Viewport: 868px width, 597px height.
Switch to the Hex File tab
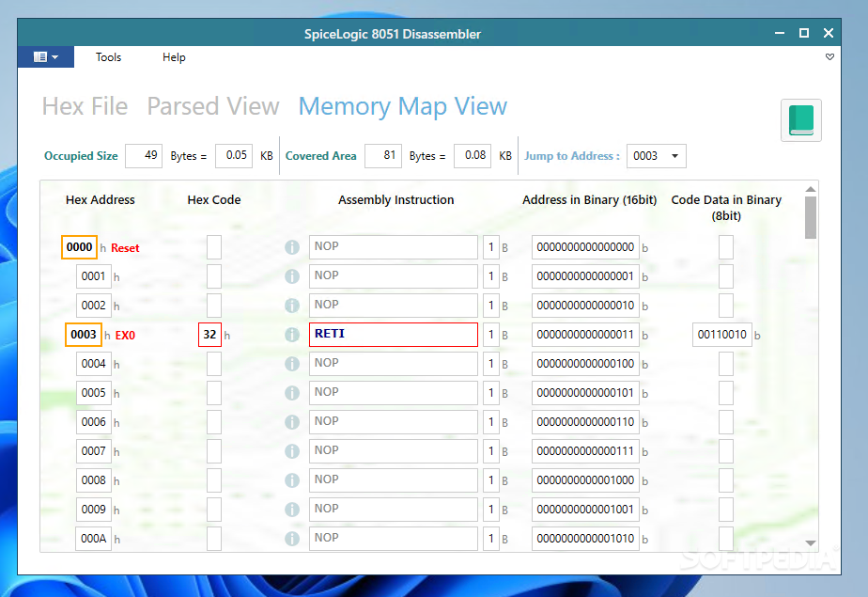[x=85, y=106]
